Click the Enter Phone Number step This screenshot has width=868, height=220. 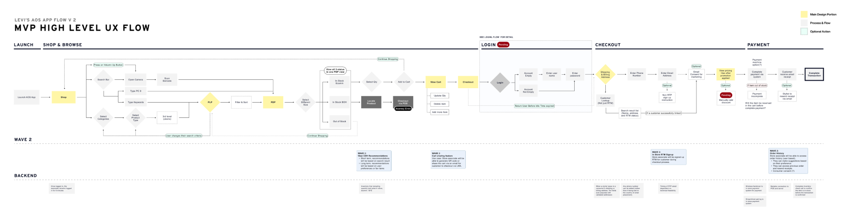(637, 74)
